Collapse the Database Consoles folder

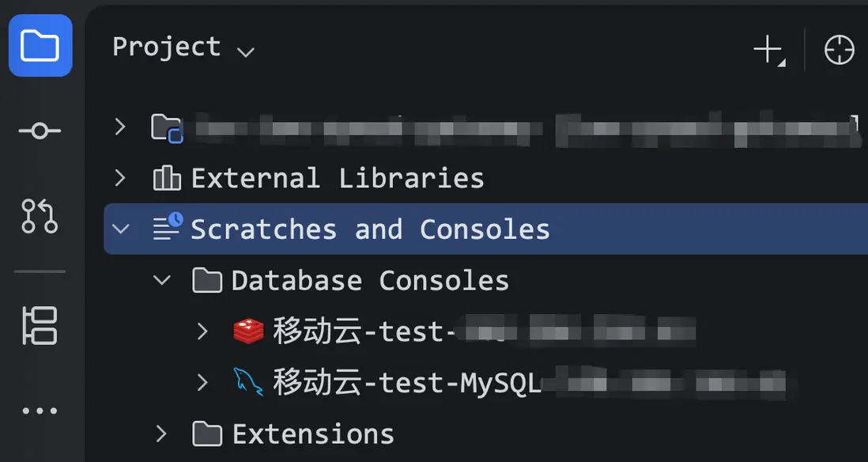coord(162,279)
